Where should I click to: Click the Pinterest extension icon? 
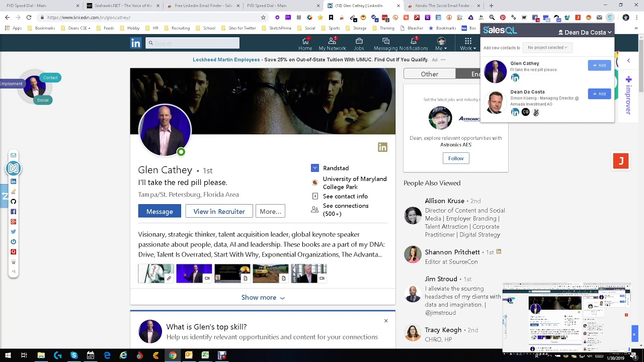click(x=503, y=18)
